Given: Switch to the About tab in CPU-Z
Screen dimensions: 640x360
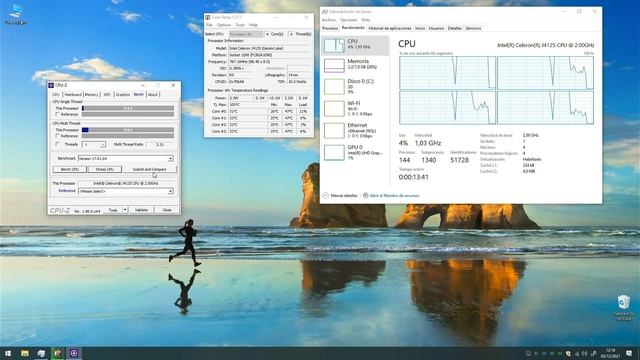Looking at the screenshot, I should pos(153,95).
